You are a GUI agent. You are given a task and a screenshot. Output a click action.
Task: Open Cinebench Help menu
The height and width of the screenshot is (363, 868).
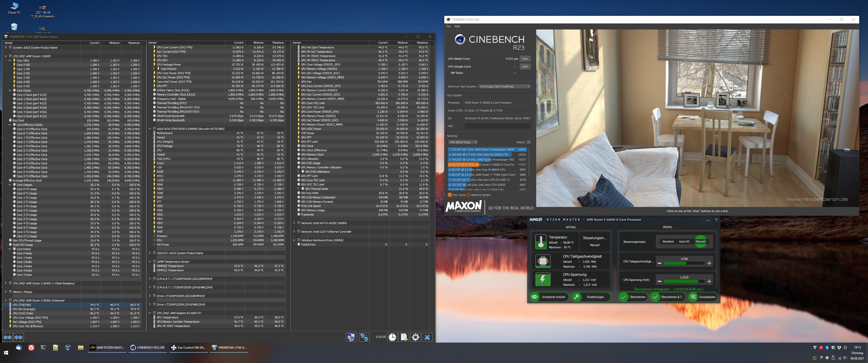456,26
